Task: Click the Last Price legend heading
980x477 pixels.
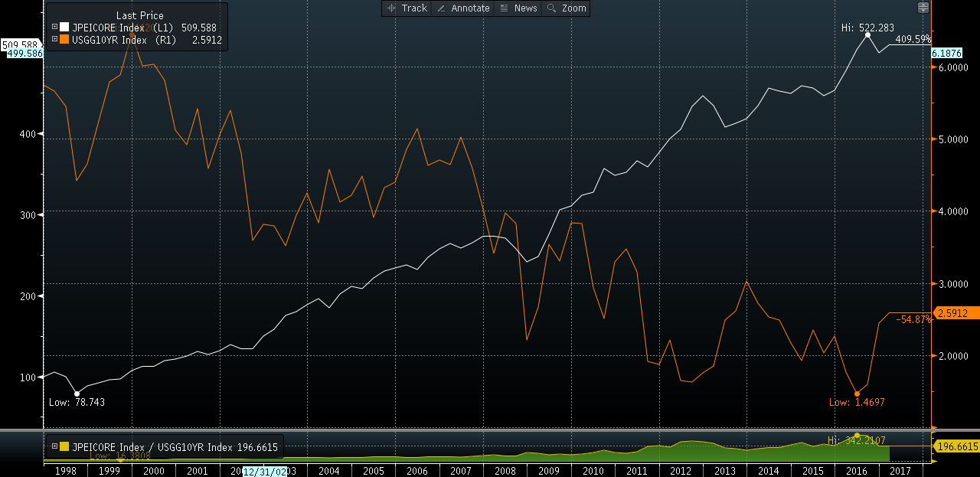Action: point(139,15)
